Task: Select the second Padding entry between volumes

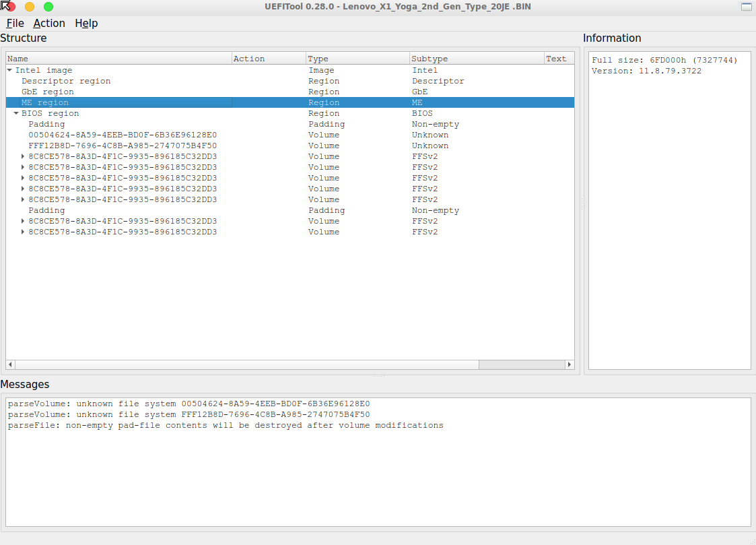Action: [x=289, y=210]
